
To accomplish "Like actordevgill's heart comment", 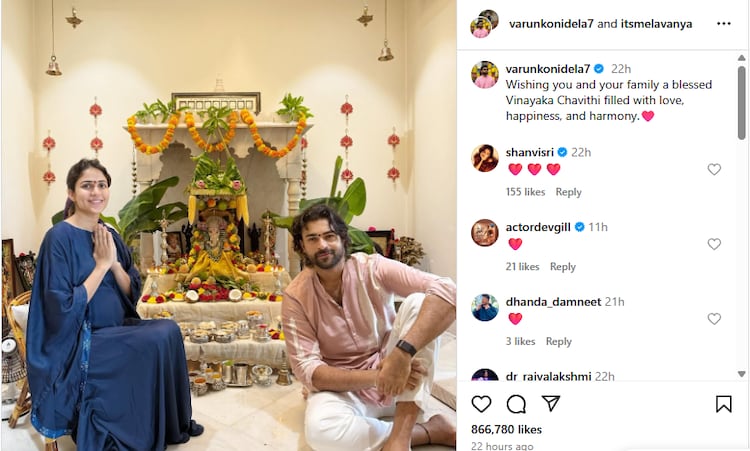I will [714, 244].
